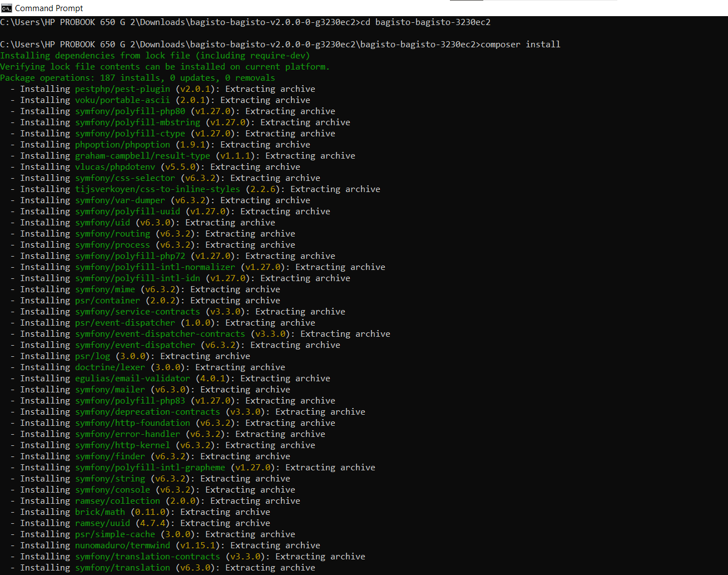Click the symfony/polyfill-php72 package name

tap(130, 256)
